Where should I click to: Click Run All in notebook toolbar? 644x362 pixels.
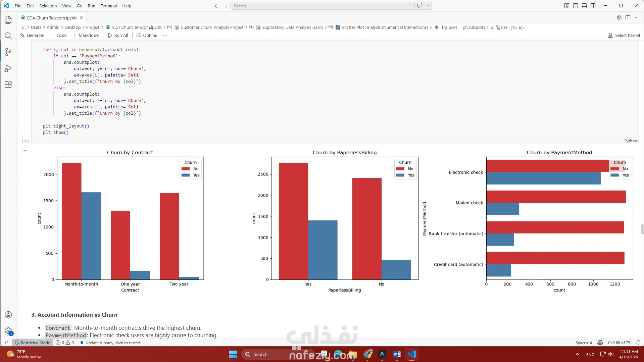pyautogui.click(x=118, y=35)
